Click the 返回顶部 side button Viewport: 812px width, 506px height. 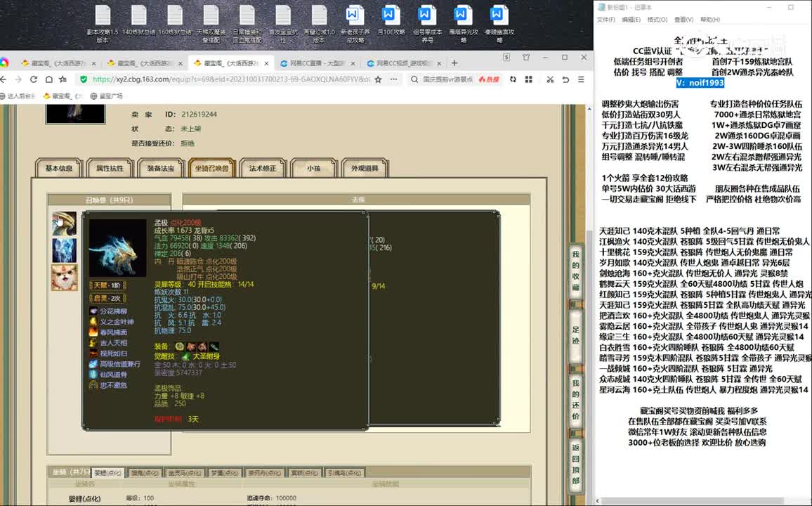575,464
